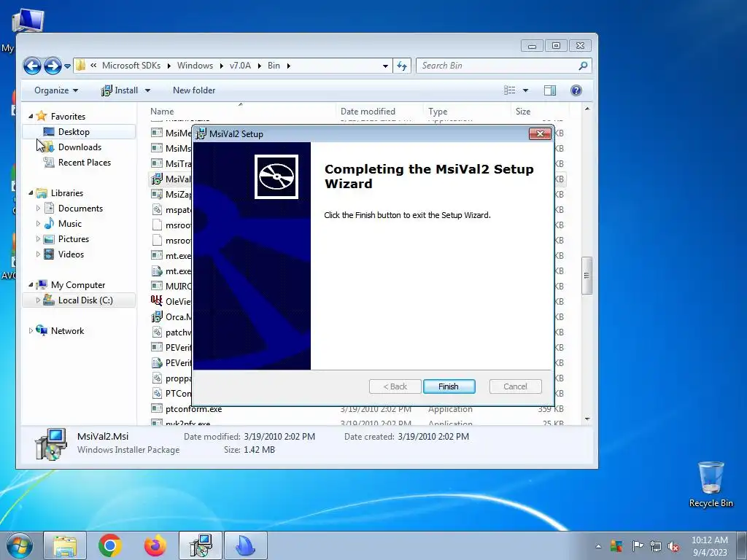Select the Orca.Msi installer icon
This screenshot has height=560, width=747.
coord(157,316)
